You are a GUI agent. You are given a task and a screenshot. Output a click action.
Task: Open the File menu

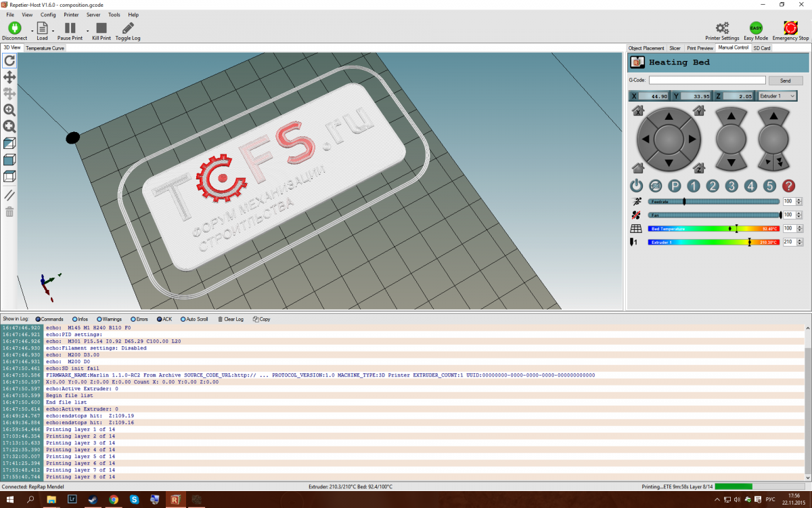[10, 14]
